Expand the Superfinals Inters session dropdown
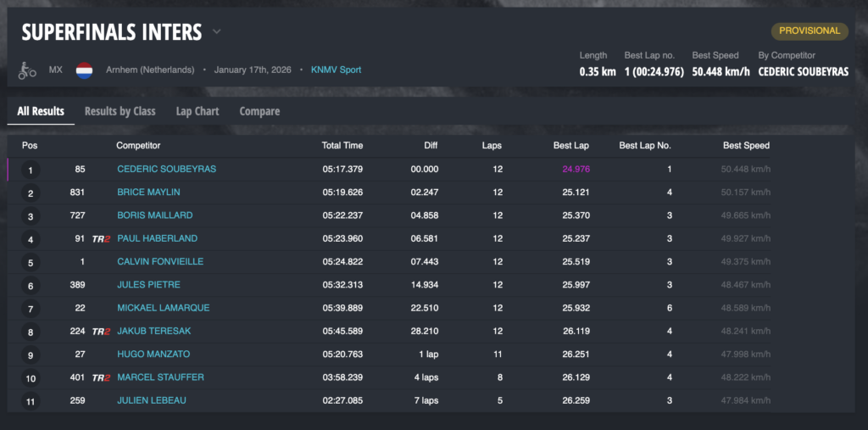 pos(217,32)
